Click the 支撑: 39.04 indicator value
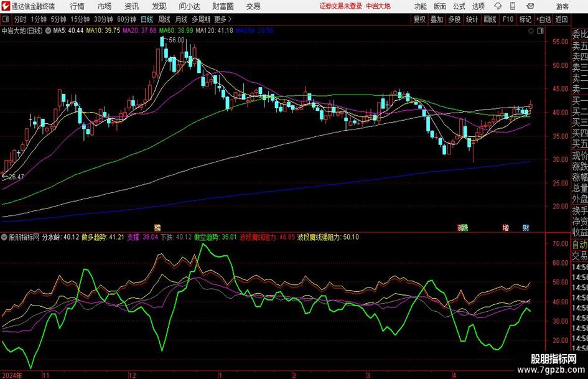The image size is (588, 379). (x=142, y=237)
